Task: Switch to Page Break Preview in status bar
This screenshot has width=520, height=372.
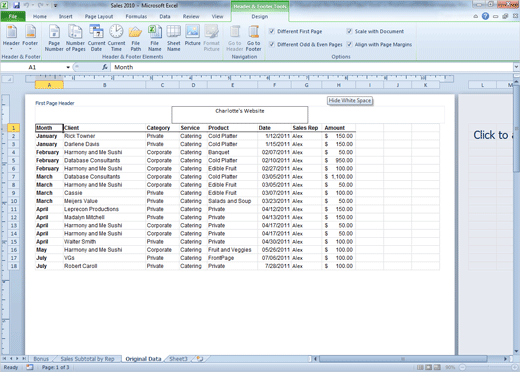Action: pos(437,367)
